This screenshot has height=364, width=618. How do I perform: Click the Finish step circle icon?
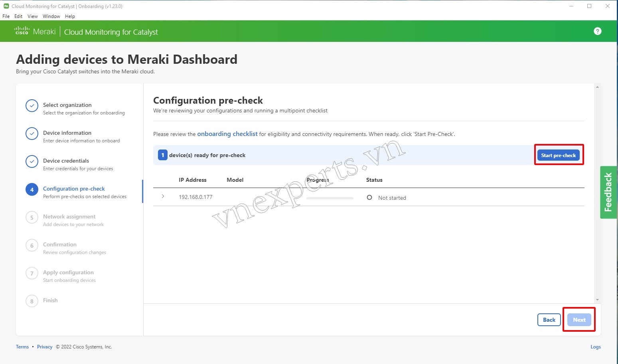point(32,301)
